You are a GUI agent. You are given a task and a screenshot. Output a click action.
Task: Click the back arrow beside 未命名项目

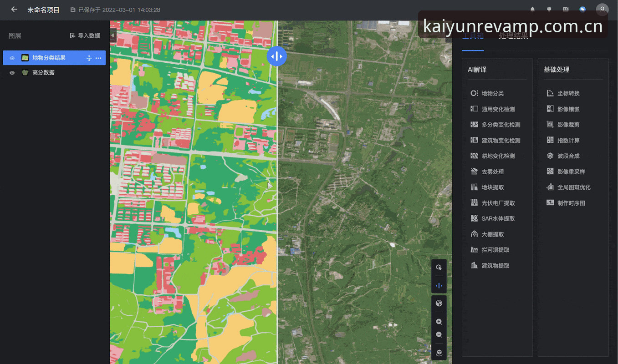click(x=14, y=9)
